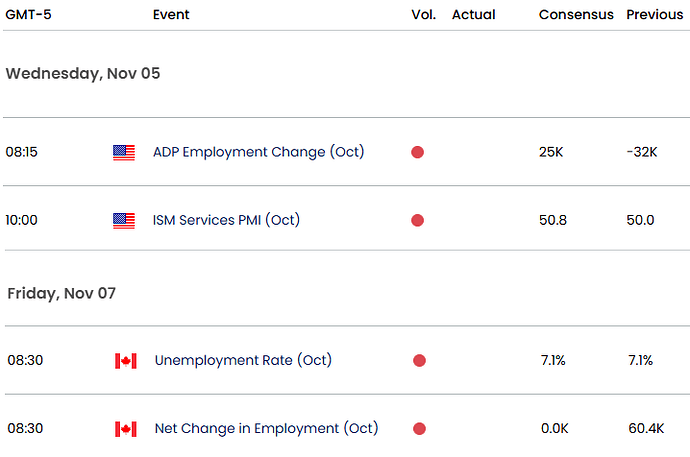The width and height of the screenshot is (690, 457).
Task: Click the red volatility dot for Net Change in Employment
Action: 419,429
